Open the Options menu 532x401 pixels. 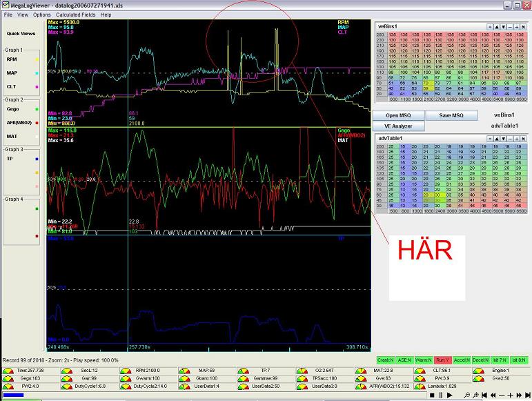click(41, 15)
